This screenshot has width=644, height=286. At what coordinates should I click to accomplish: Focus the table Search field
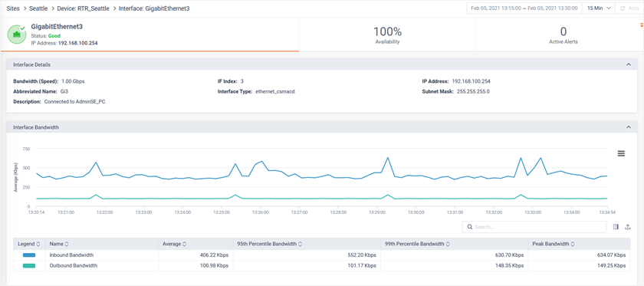tap(534, 227)
